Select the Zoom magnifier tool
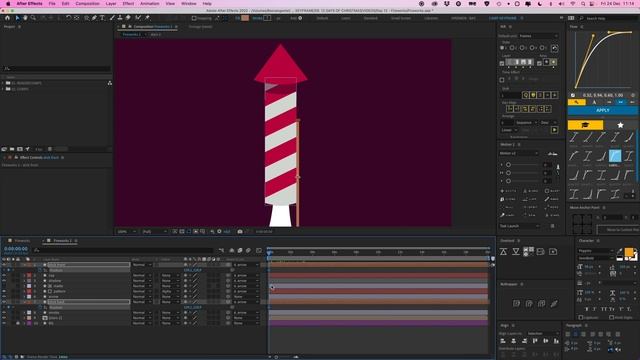This screenshot has width=640, height=360. tap(33, 18)
